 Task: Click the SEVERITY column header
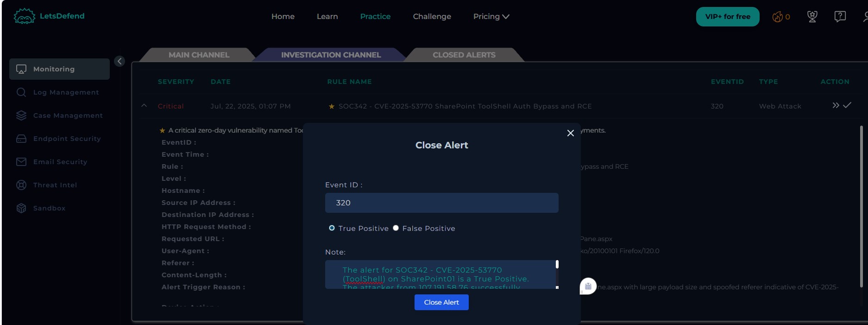point(176,82)
